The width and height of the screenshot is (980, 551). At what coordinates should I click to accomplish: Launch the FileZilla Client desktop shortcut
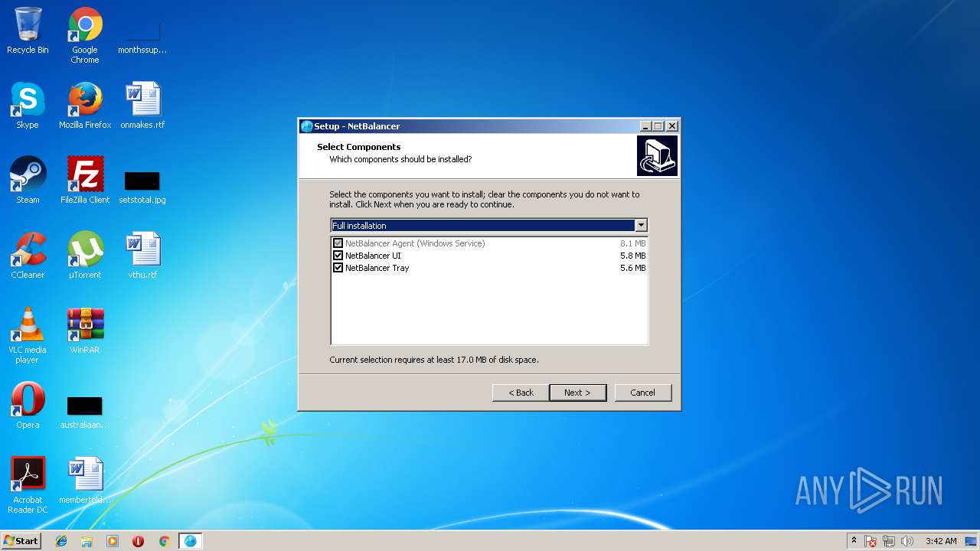coord(85,181)
